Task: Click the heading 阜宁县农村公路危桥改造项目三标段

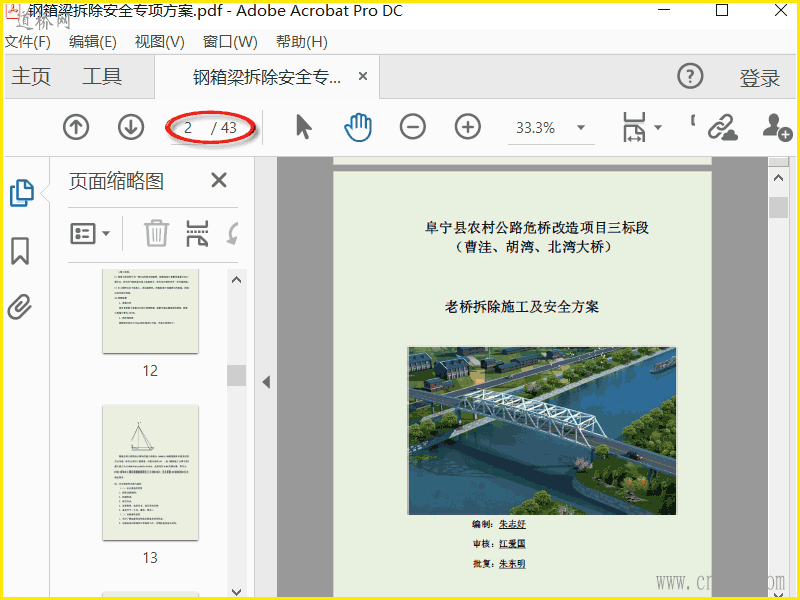Action: (536, 227)
